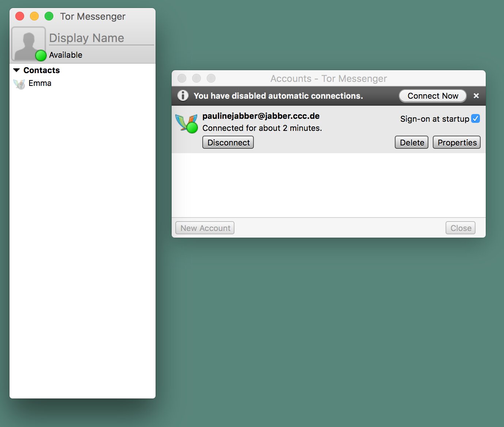
Task: Open the Available status selector
Action: [66, 55]
